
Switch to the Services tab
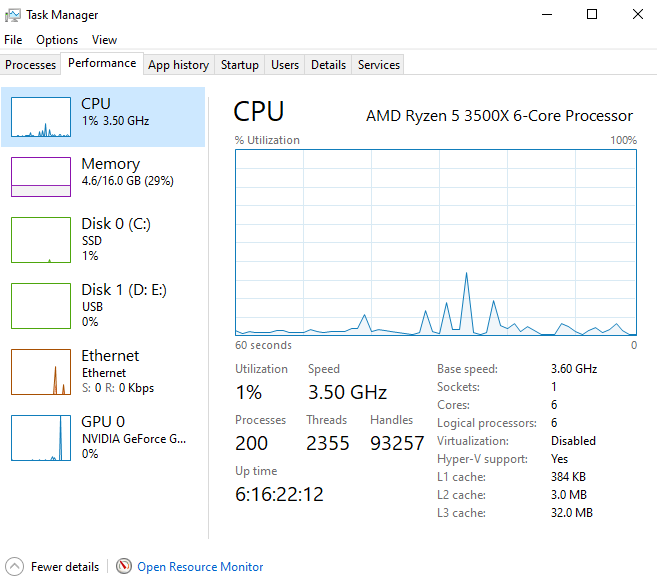(x=379, y=65)
